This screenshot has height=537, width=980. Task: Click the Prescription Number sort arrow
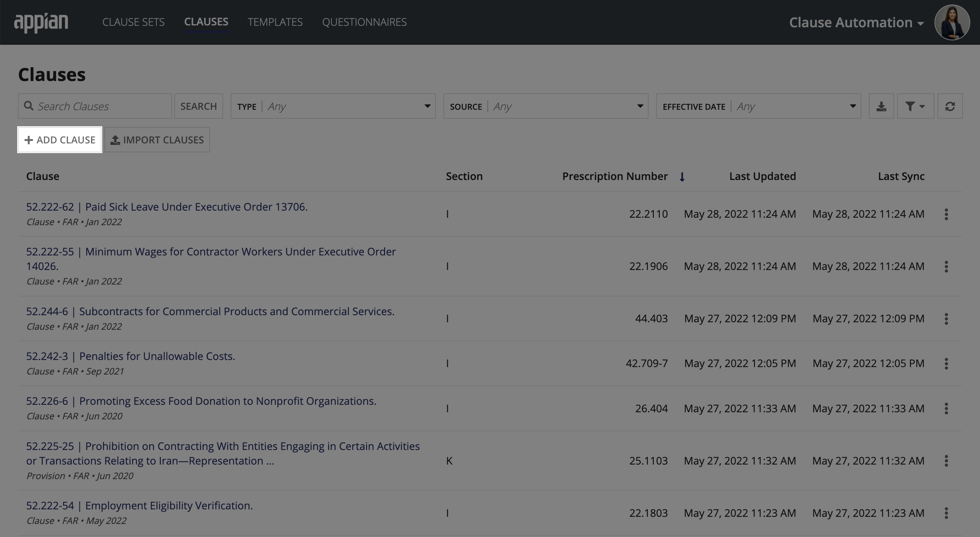[682, 177]
